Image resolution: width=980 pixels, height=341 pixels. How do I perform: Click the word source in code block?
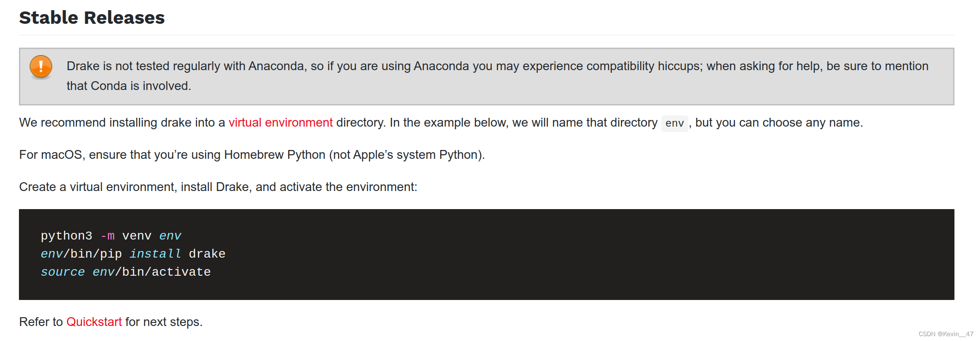(63, 272)
